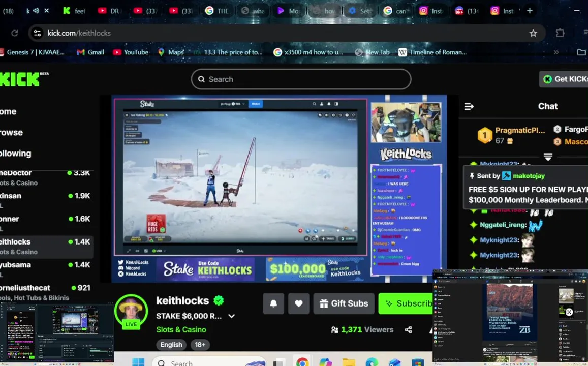Reload the page with refresh icon
The width and height of the screenshot is (588, 366).
[15, 33]
